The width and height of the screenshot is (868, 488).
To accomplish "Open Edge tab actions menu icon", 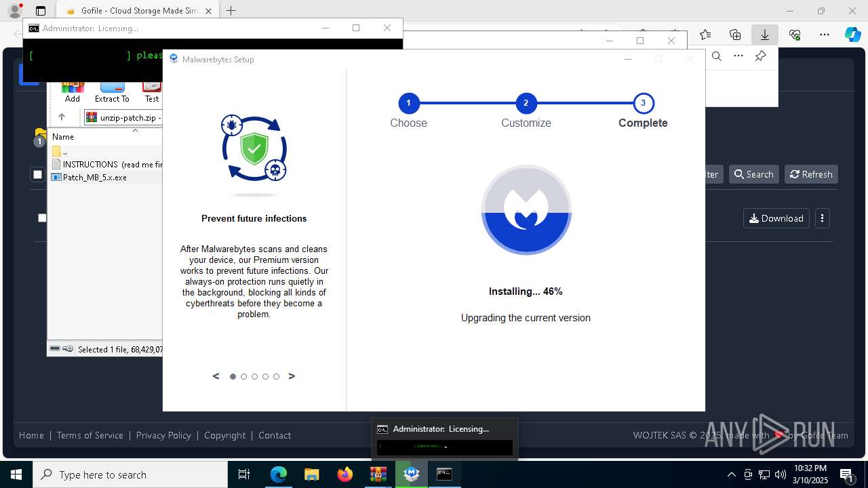I will (41, 11).
